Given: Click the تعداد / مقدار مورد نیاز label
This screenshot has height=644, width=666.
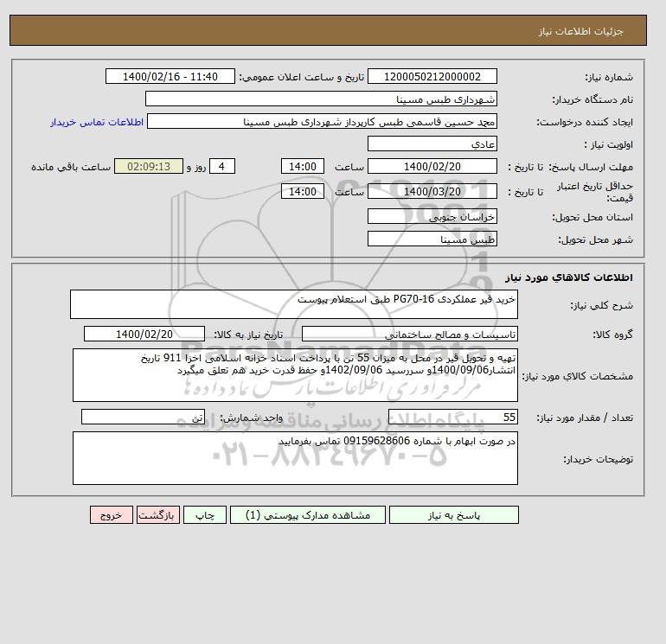Looking at the screenshot, I should [x=585, y=418].
